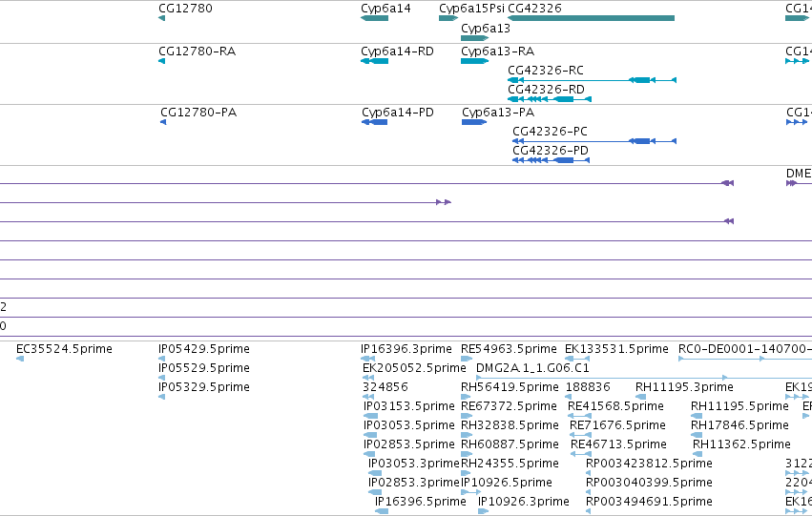Select the IP03053.5prime EST

click(x=409, y=425)
